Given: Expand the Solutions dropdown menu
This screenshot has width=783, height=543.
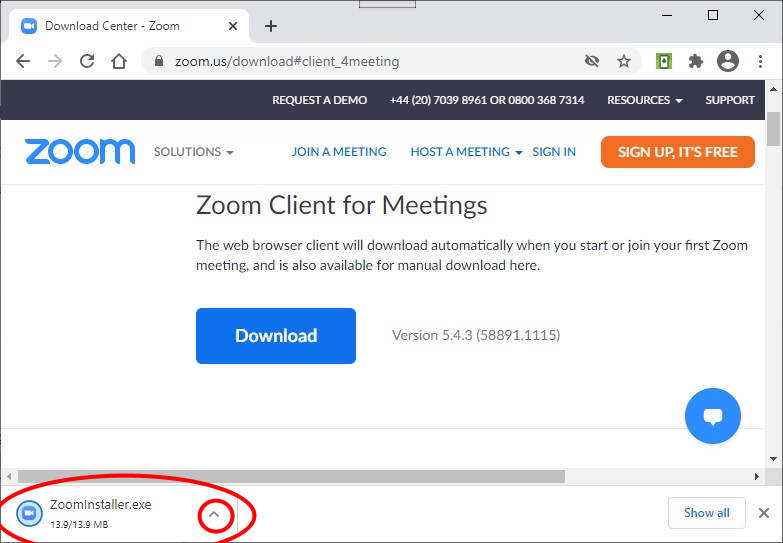Looking at the screenshot, I should click(193, 152).
